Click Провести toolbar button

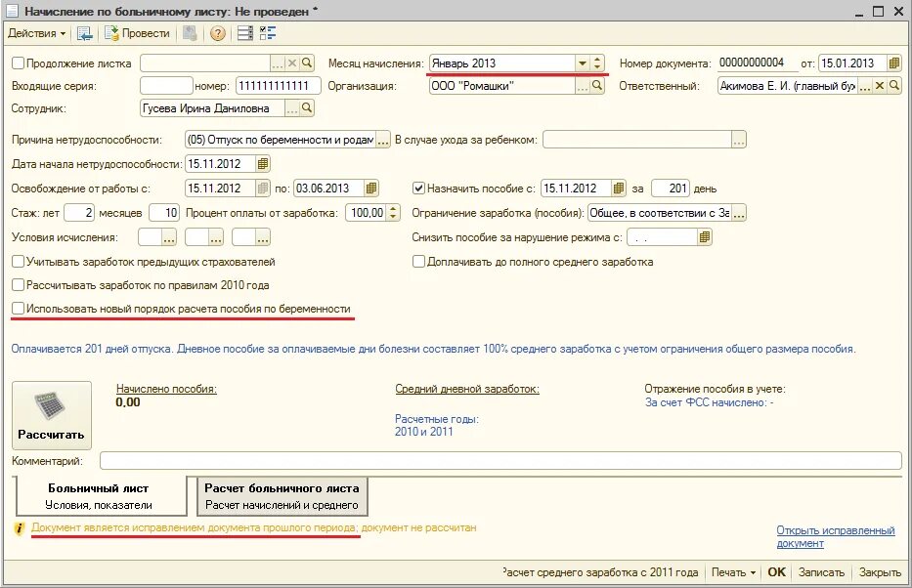point(137,34)
